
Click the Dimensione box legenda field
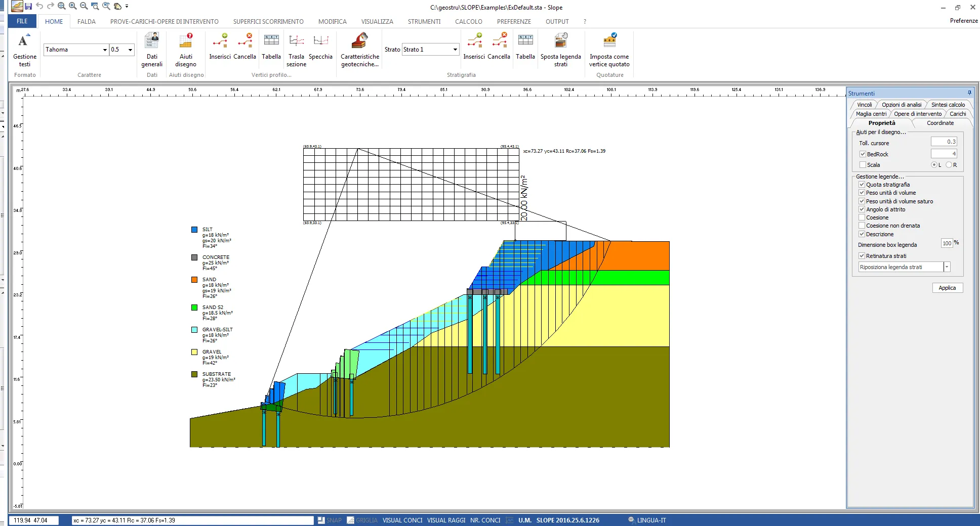point(947,243)
